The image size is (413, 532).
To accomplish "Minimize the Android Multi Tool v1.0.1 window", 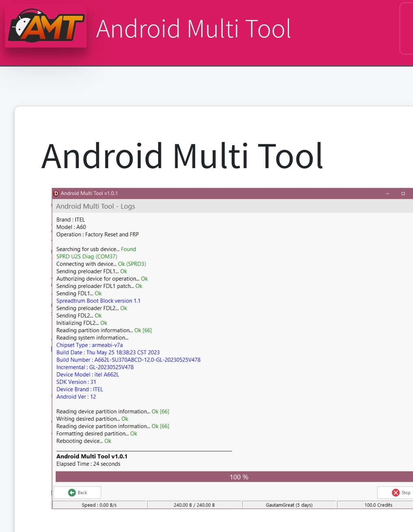I will [388, 194].
